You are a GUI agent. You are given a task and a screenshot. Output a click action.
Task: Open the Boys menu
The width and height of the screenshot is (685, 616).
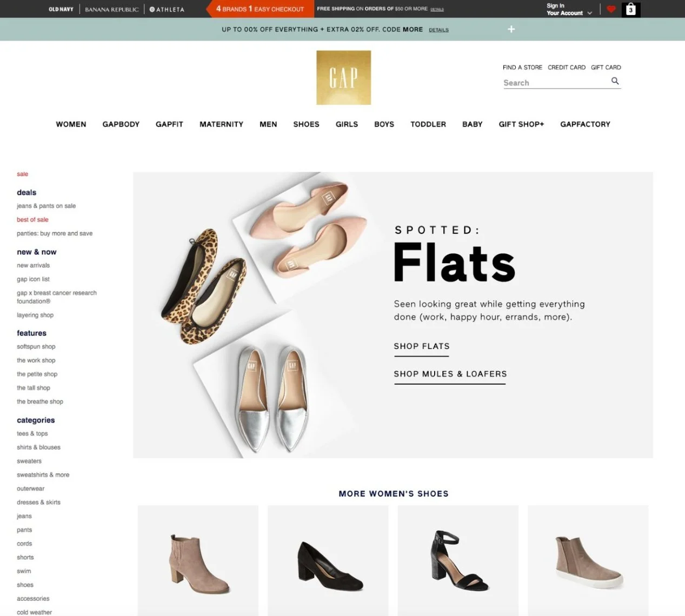pyautogui.click(x=384, y=124)
